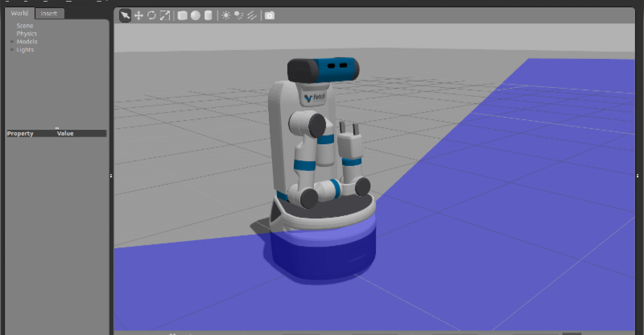Expand the Lights tree node

pos(12,50)
